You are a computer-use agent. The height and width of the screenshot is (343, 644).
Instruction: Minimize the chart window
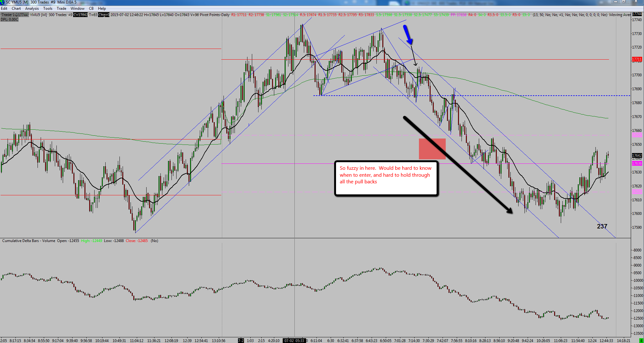[615, 2]
